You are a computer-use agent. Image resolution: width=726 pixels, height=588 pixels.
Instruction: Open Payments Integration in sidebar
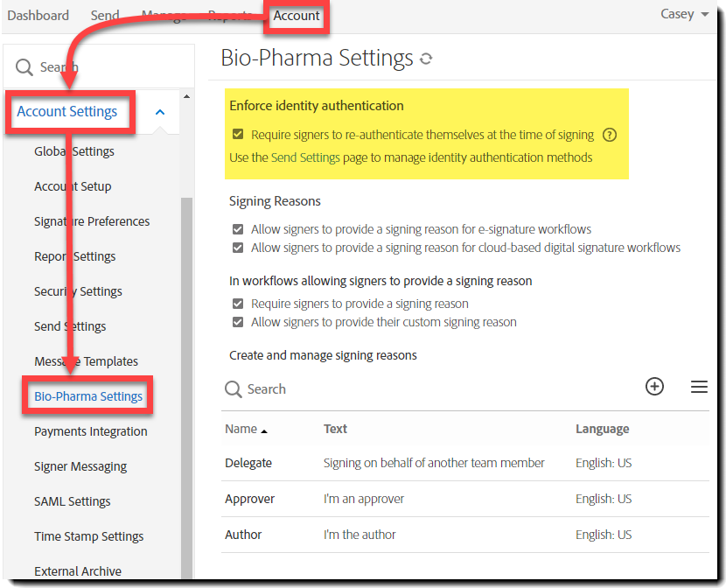91,431
